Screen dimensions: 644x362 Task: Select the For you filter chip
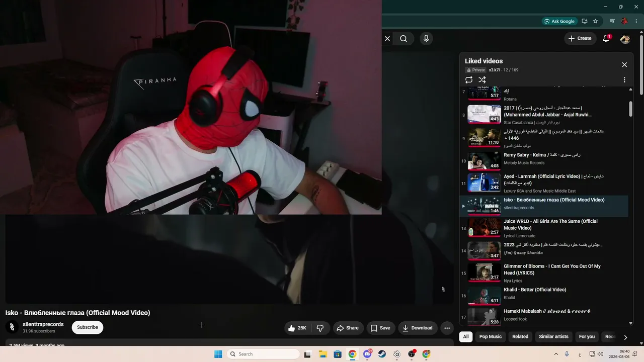(x=587, y=337)
